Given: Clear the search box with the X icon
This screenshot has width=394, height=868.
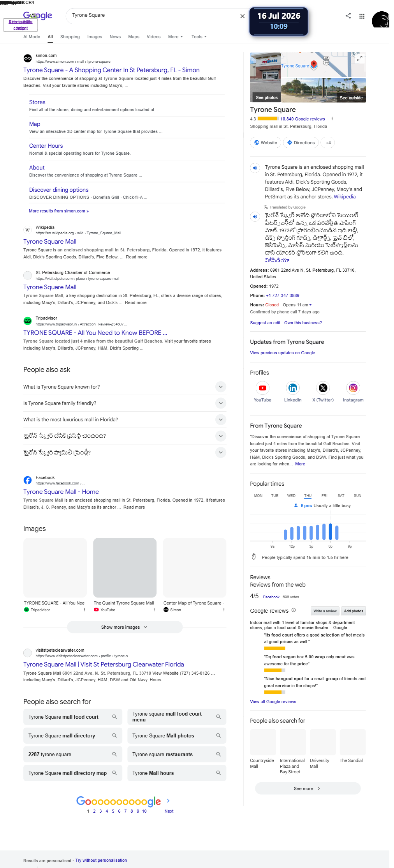Looking at the screenshot, I should (242, 16).
